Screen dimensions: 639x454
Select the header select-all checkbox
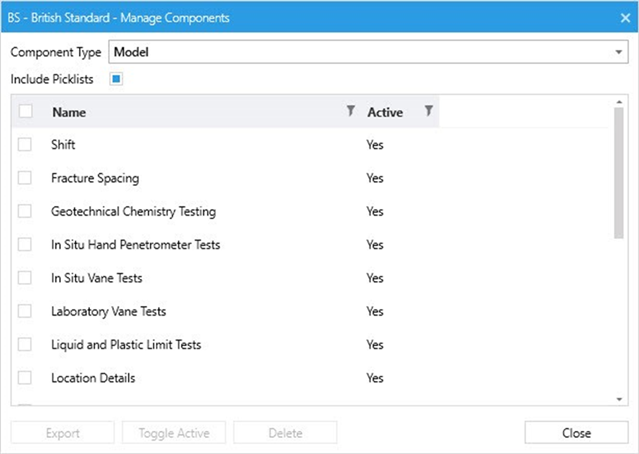pyautogui.click(x=25, y=112)
